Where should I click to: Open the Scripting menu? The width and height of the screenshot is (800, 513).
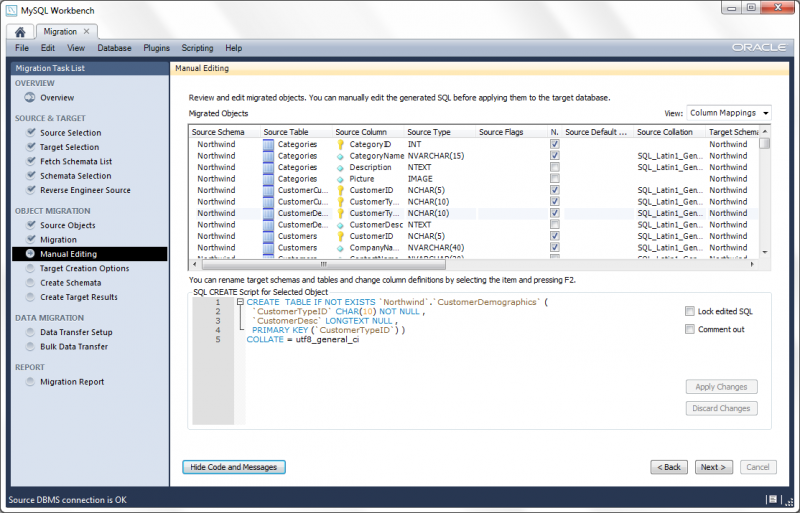click(197, 48)
